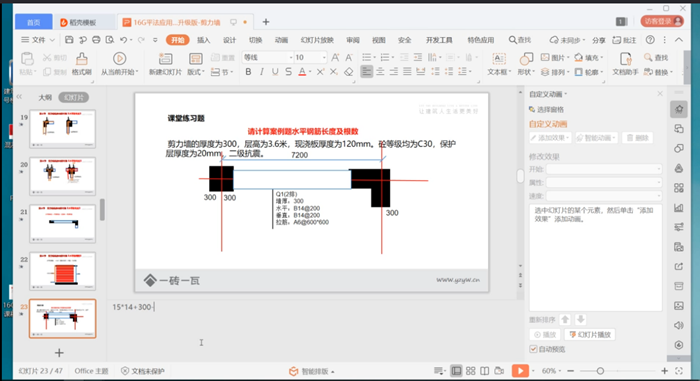
Task: Align text right
Action: pos(394,71)
